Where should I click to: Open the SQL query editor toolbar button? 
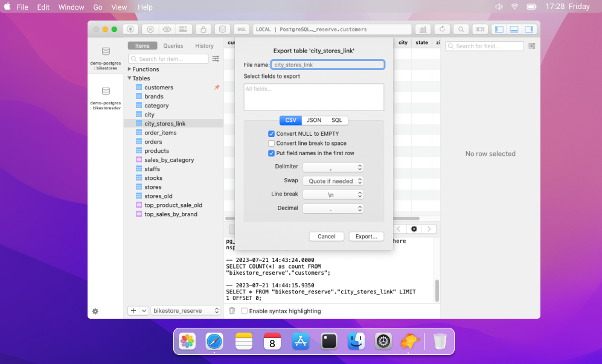pyautogui.click(x=242, y=29)
